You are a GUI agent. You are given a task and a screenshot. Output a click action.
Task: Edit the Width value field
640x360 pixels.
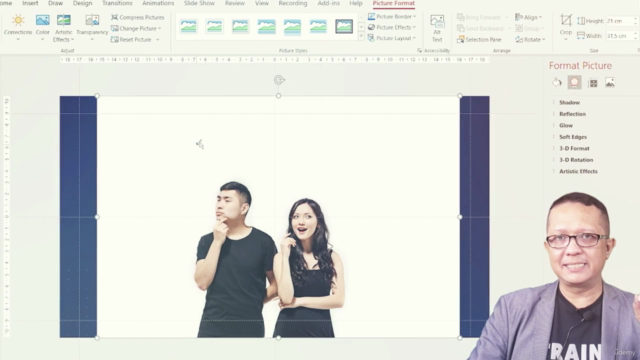coord(620,36)
